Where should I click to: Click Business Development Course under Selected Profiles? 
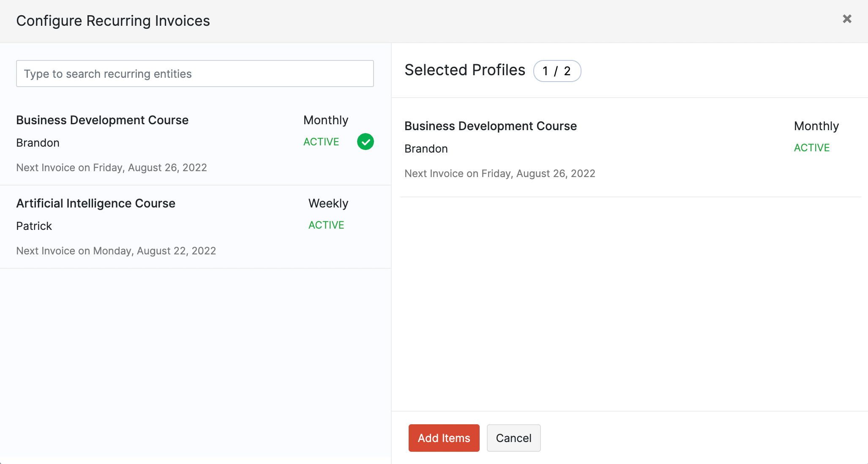click(x=490, y=126)
